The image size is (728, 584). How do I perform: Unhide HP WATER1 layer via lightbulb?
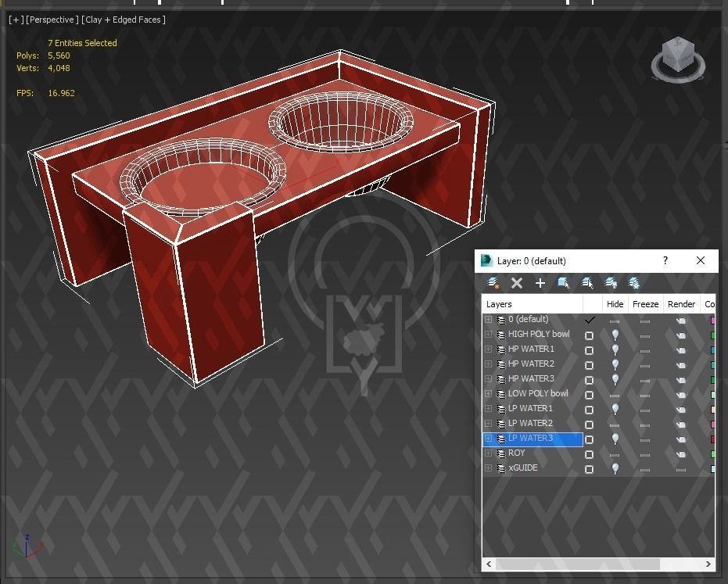coord(615,349)
